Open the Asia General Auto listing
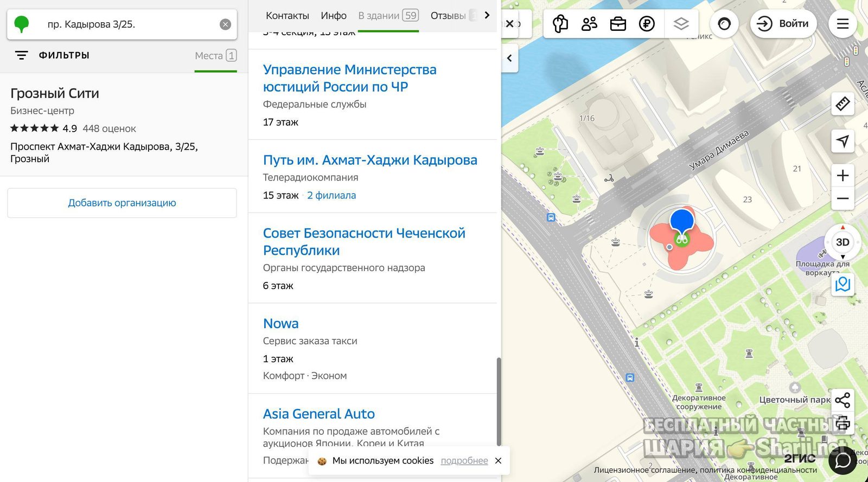Image resolution: width=868 pixels, height=482 pixels. (x=319, y=414)
